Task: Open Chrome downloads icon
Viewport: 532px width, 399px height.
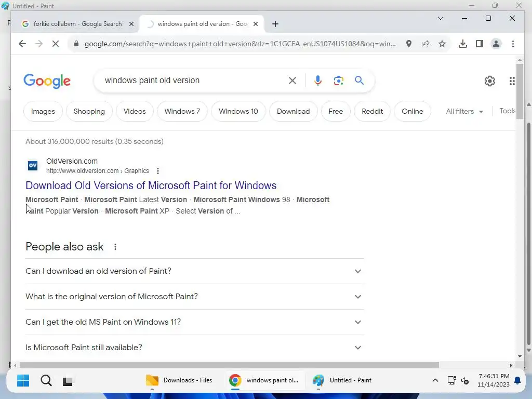Action: point(463,44)
